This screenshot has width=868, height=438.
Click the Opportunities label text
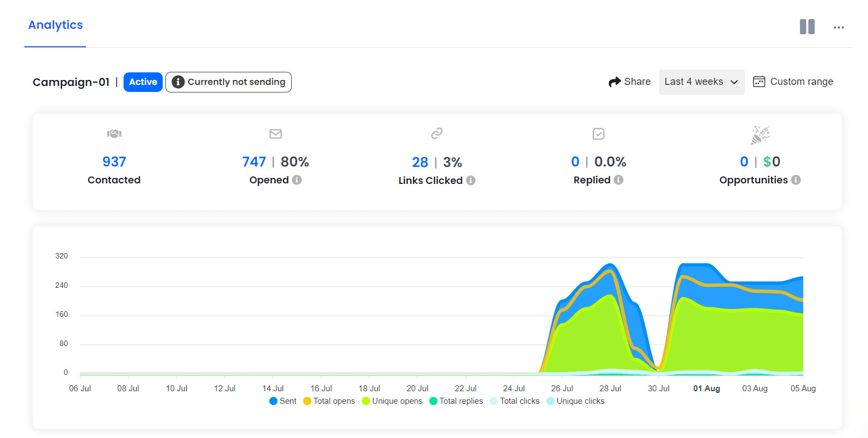pos(754,180)
